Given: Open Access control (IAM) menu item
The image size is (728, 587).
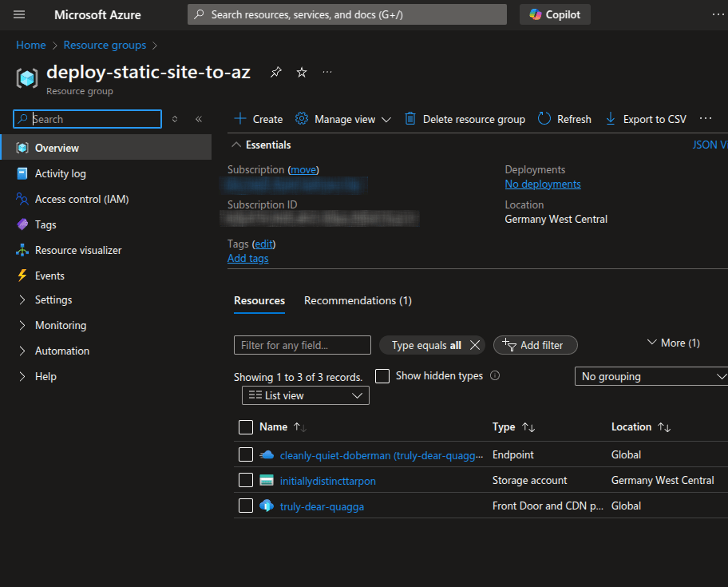Looking at the screenshot, I should pos(81,199).
